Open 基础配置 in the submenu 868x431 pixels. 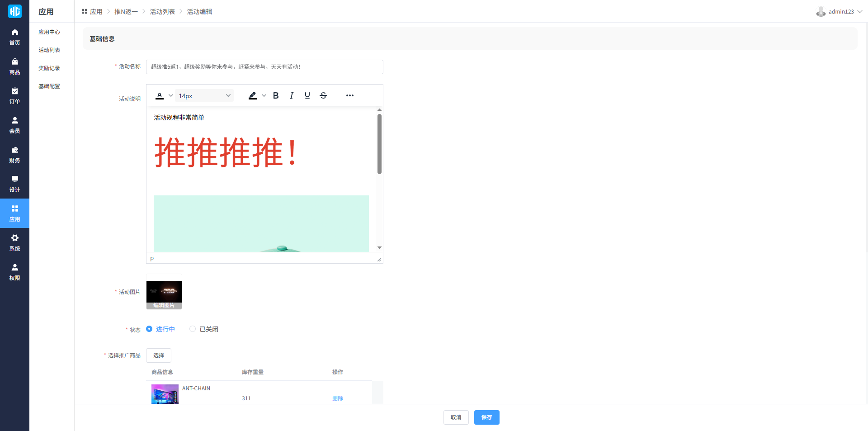click(x=49, y=86)
